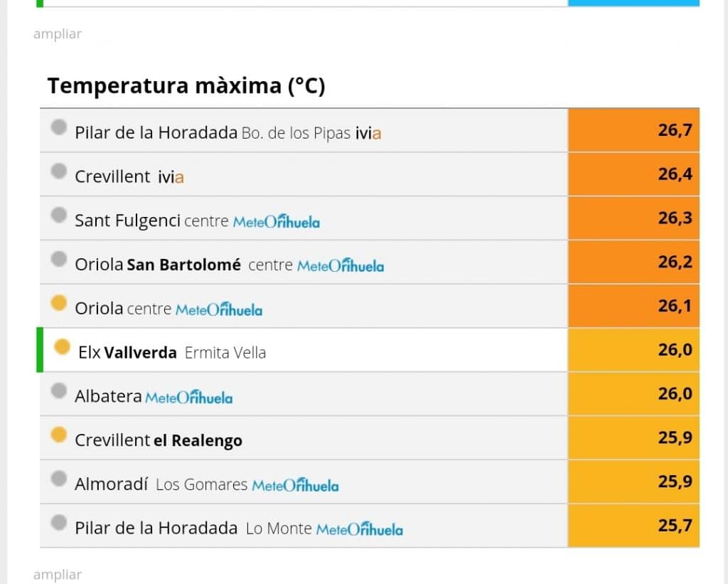Click the grey status dot beside Crevillent ivia
The width and height of the screenshot is (728, 584).
59,171
